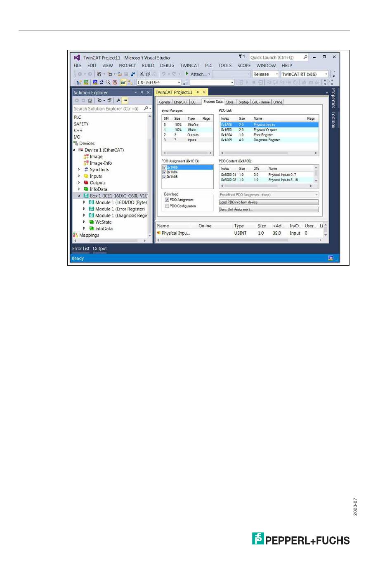Click the PDO List horizontal scrollbar
The width and height of the screenshot is (392, 561).
[269, 153]
